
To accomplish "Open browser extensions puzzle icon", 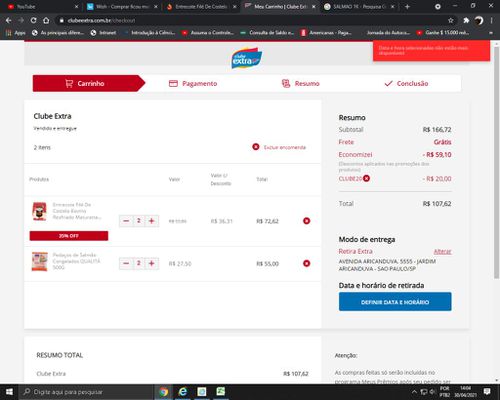I will 466,20.
